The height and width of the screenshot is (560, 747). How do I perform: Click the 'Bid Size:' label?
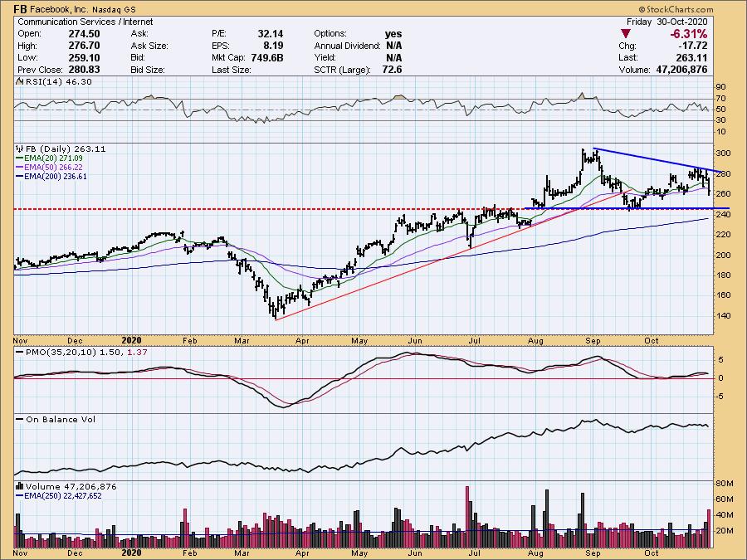[148, 70]
